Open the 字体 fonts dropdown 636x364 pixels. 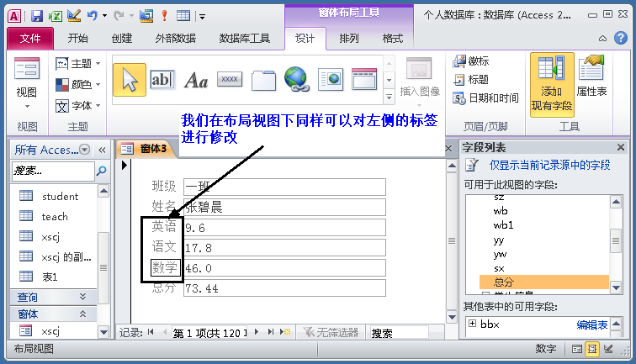click(78, 106)
